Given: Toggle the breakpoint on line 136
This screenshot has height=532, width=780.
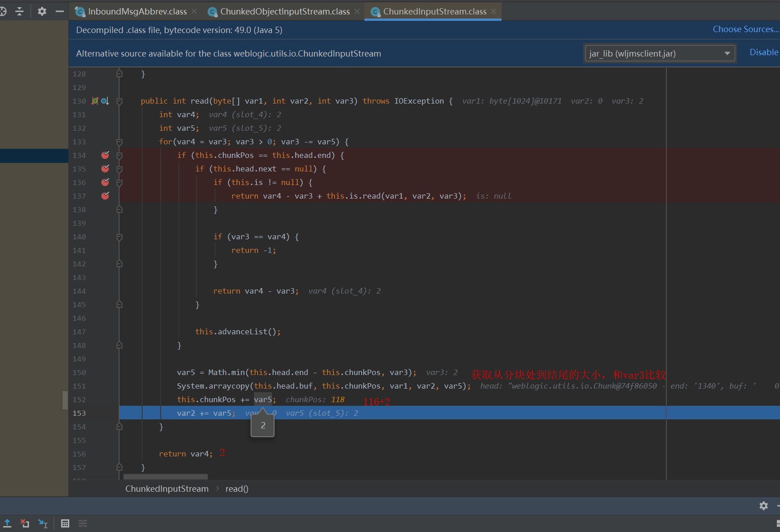Looking at the screenshot, I should 105,182.
